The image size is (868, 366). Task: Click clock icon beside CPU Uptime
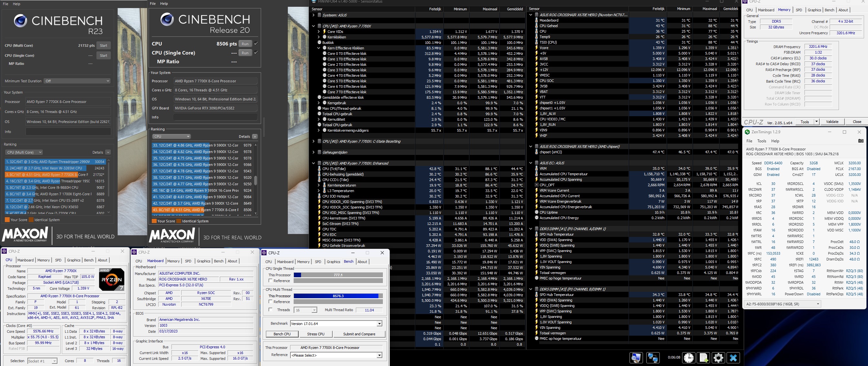[x=536, y=212]
